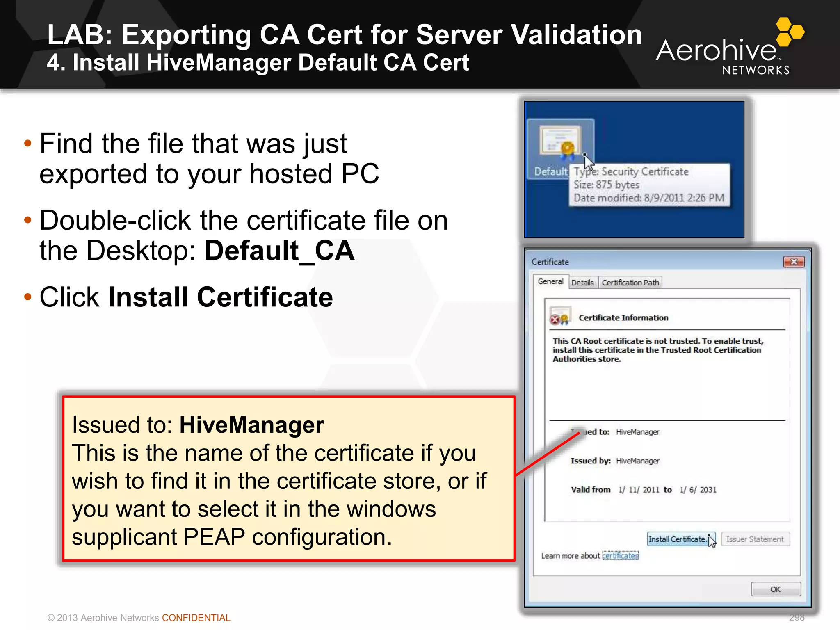Click the CONFIDENTIAL footer text

(196, 618)
